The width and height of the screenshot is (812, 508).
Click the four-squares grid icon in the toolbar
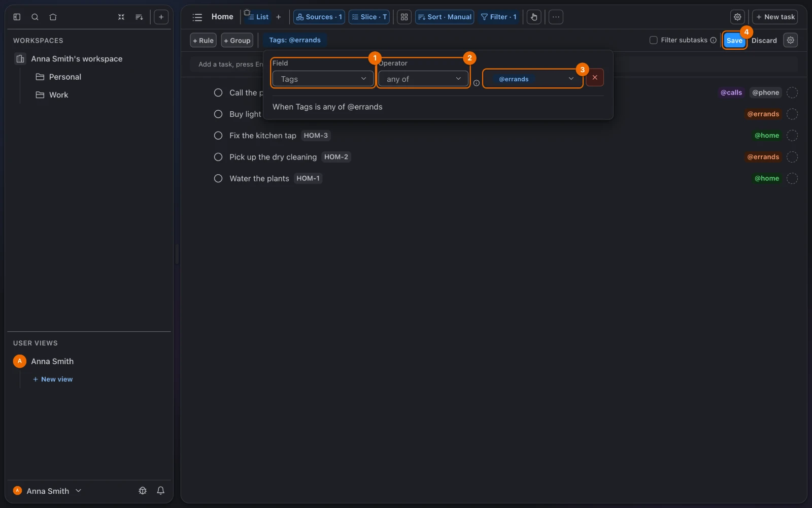(404, 17)
